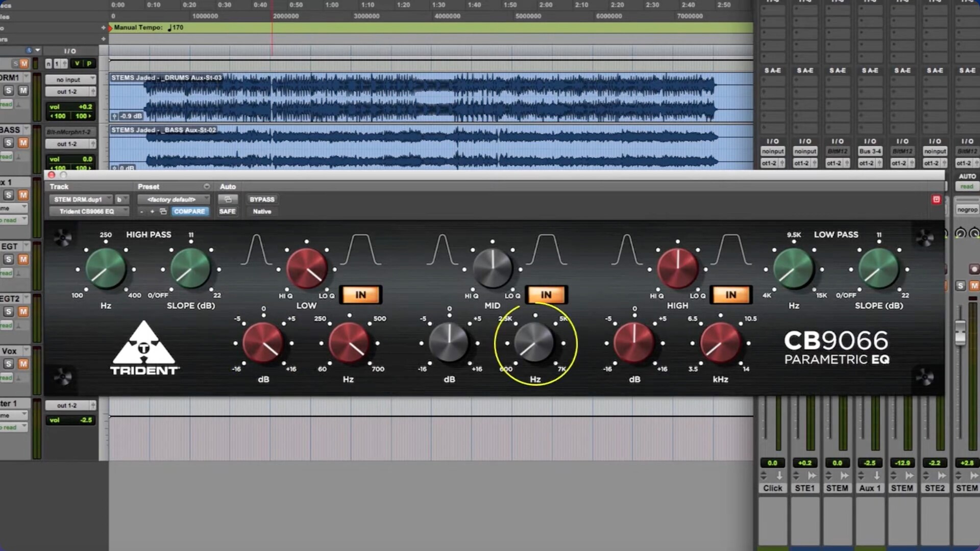This screenshot has height=551, width=980.
Task: Click the wide bell curve icon in HIGH band
Action: [731, 249]
